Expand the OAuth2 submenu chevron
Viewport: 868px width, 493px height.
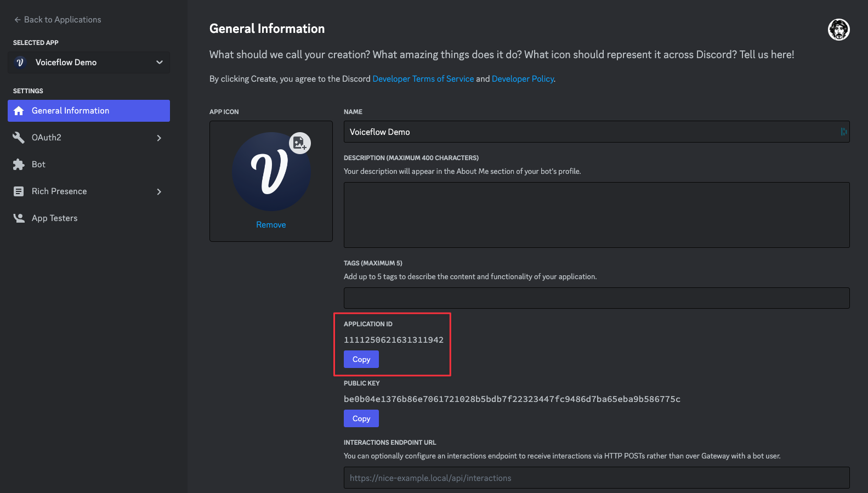[x=159, y=138]
